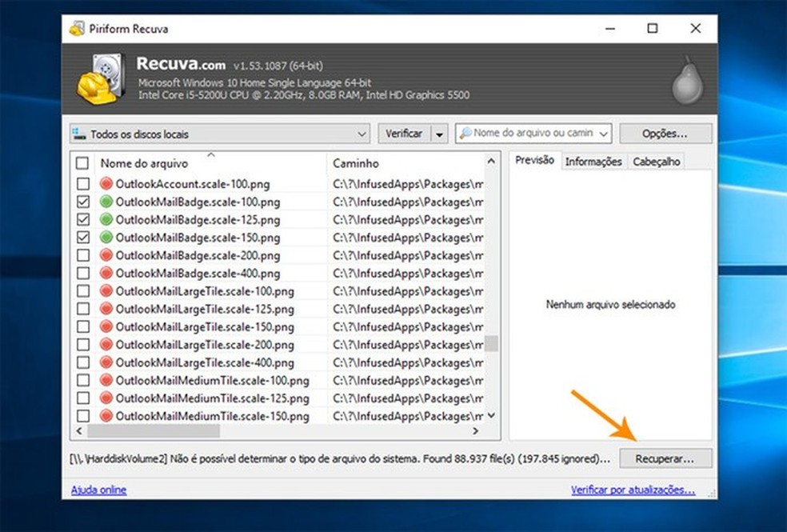Click the search magnifier icon in the filename box
The height and width of the screenshot is (532, 787).
(465, 134)
